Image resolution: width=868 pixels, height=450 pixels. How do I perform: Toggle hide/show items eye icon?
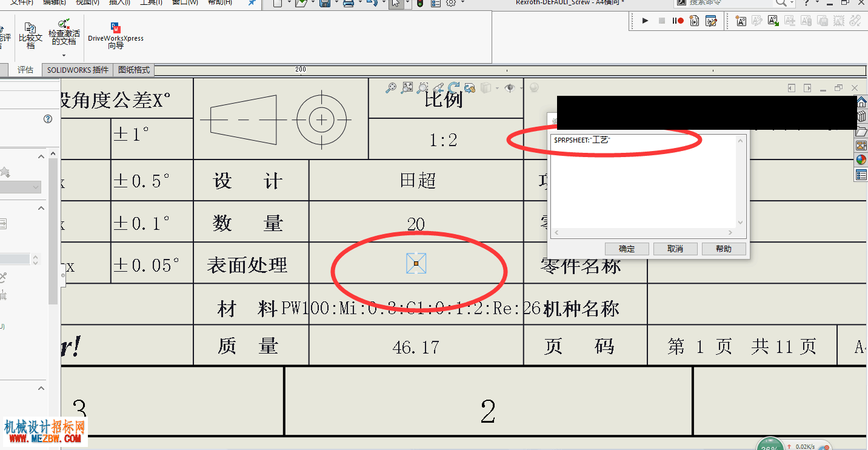510,88
